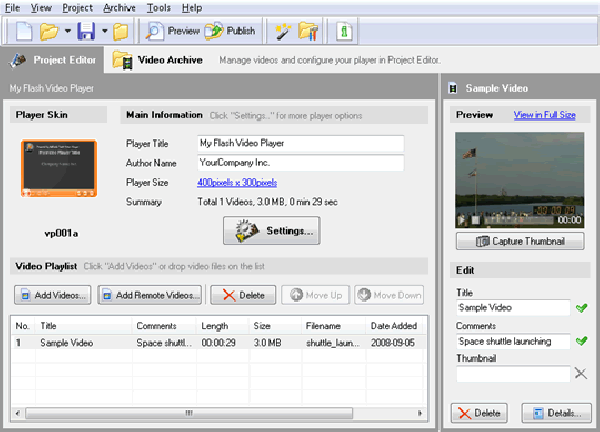Open the View menu
Image resolution: width=600 pixels, height=432 pixels.
pyautogui.click(x=41, y=8)
